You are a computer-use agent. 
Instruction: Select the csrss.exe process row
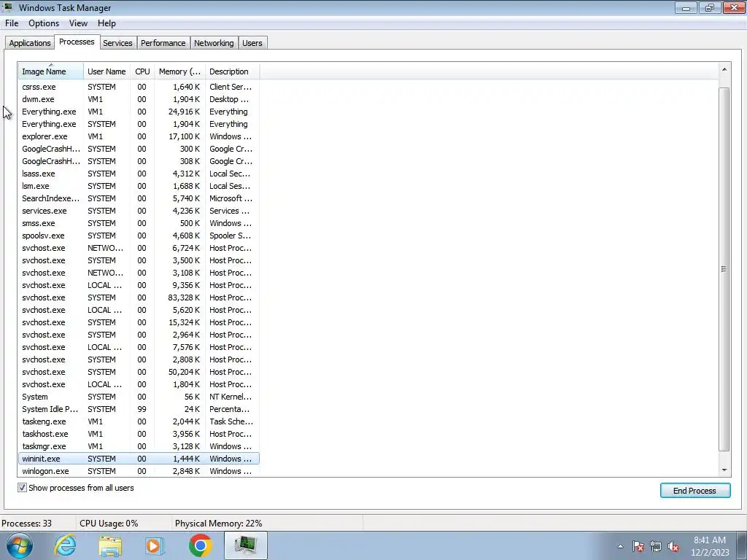point(139,87)
